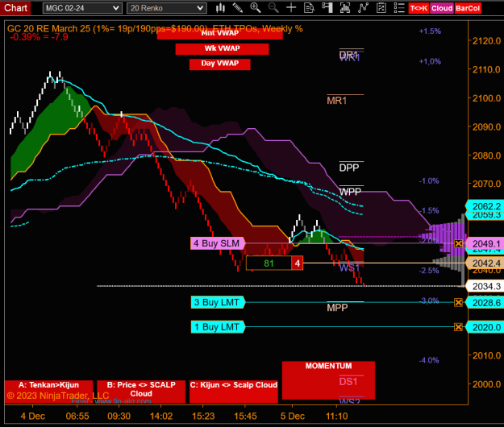This screenshot has height=427, width=504.
Task: Click the C: Kijun <> Scalp Cloud box
Action: [x=234, y=392]
